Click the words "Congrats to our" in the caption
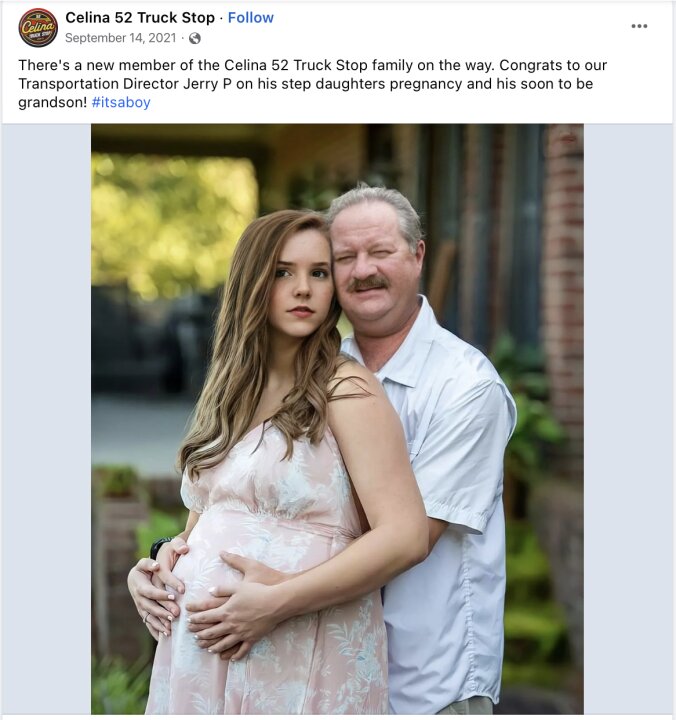676x720 pixels. coord(553,65)
